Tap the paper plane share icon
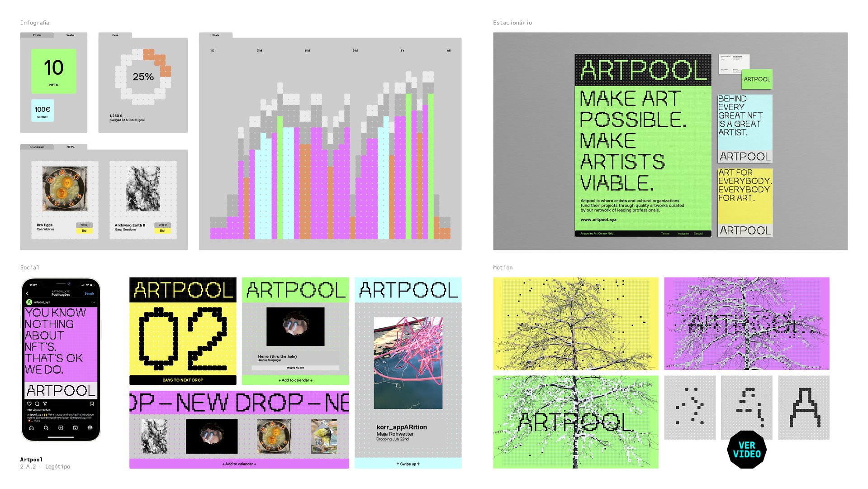The width and height of the screenshot is (868, 489). [44, 403]
